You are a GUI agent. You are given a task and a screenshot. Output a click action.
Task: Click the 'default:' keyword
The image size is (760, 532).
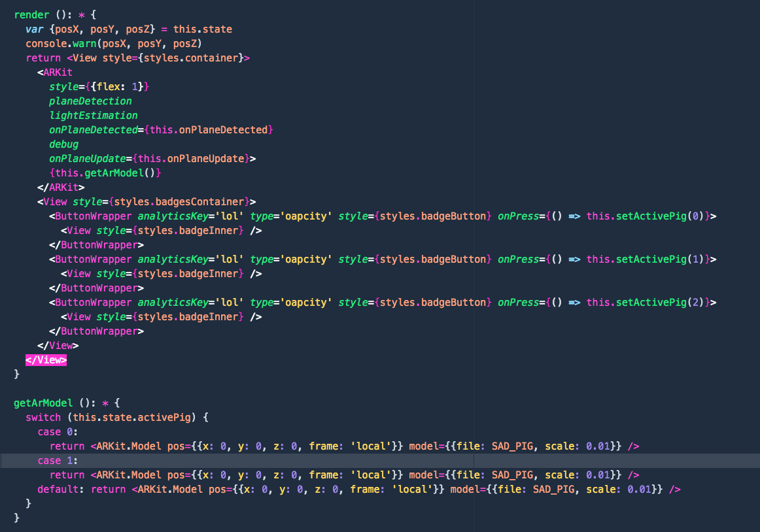(x=61, y=490)
